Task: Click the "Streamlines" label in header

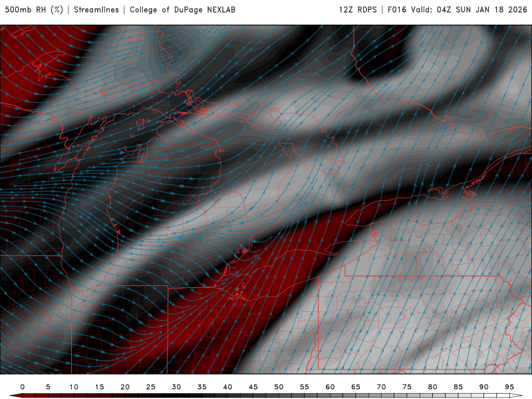Action: 96,9
